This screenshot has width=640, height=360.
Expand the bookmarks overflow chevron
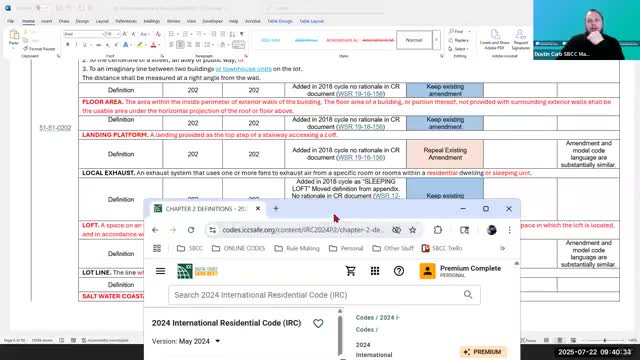tap(502, 248)
